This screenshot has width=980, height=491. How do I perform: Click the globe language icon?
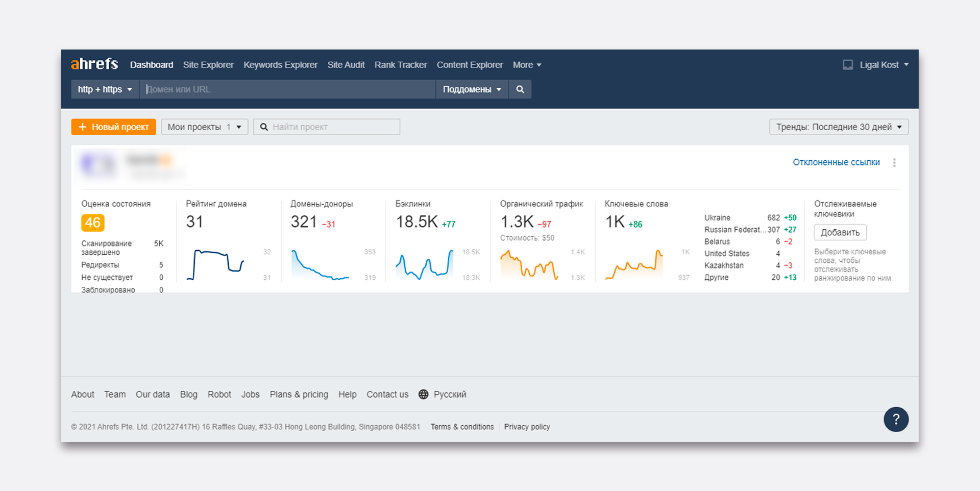coord(423,395)
